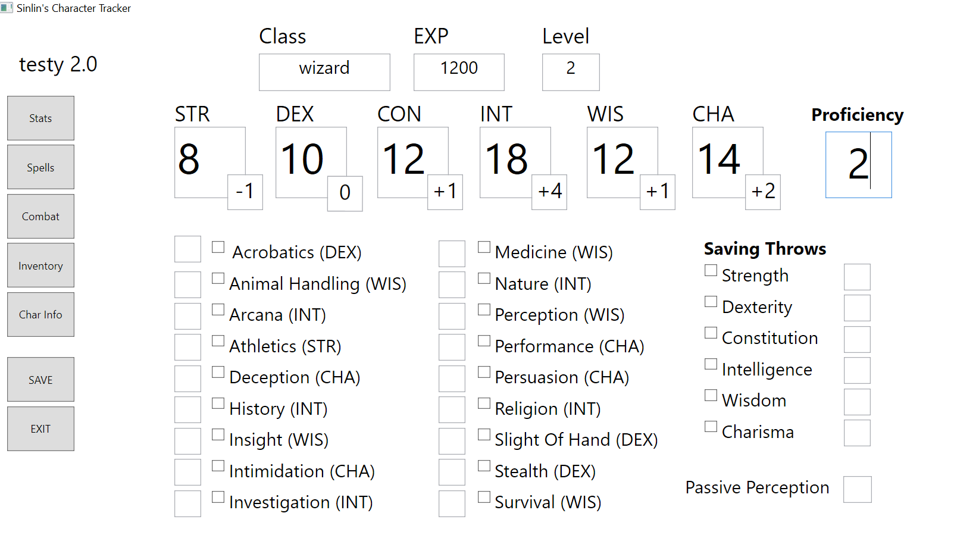
Task: Click the Class field containing wizard
Action: [324, 72]
